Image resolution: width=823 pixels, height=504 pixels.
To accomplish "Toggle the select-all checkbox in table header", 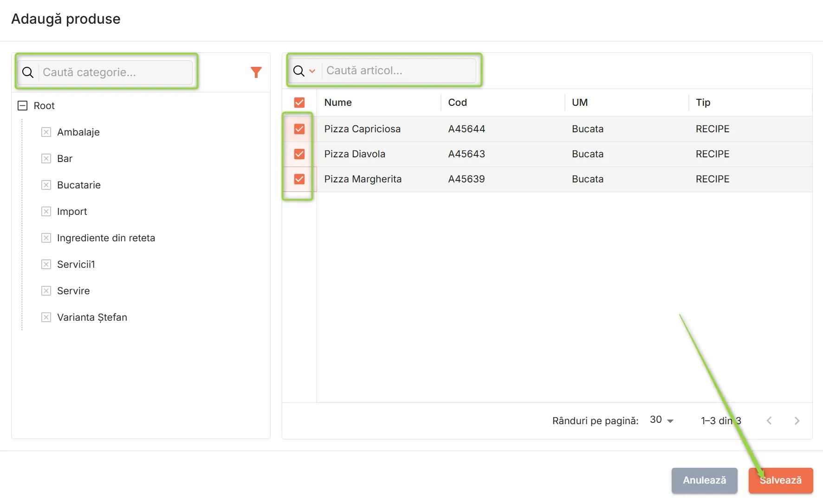I will click(299, 103).
